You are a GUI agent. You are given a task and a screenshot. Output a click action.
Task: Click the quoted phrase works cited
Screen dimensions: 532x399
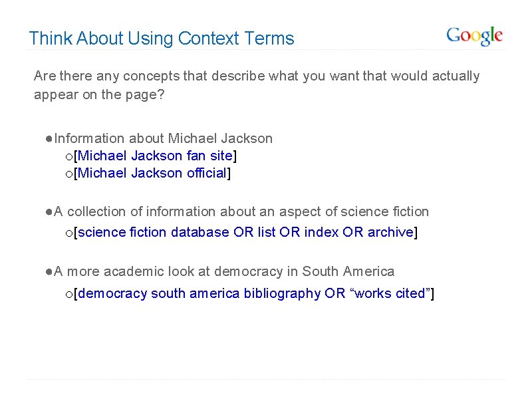coord(390,293)
